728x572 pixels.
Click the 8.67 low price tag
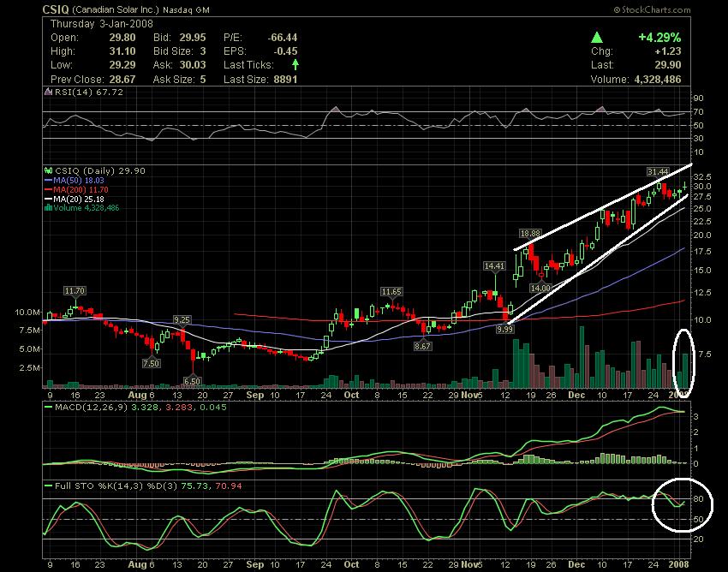pos(422,346)
